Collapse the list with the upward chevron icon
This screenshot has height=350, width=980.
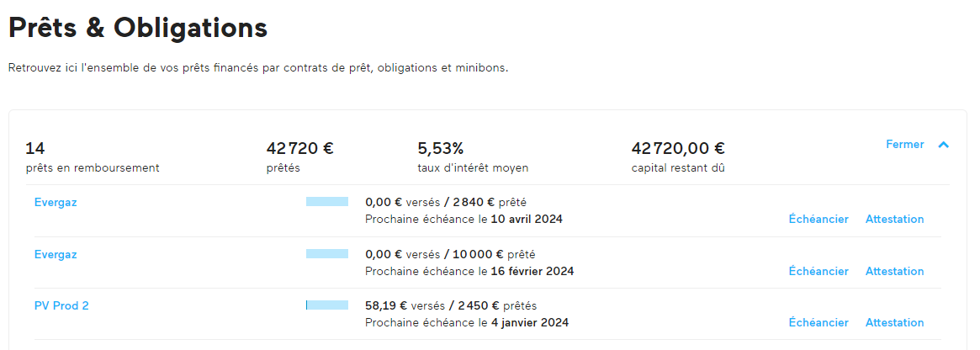tap(943, 145)
